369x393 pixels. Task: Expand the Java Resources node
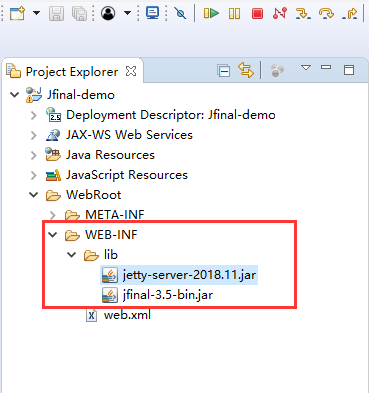[x=34, y=155]
